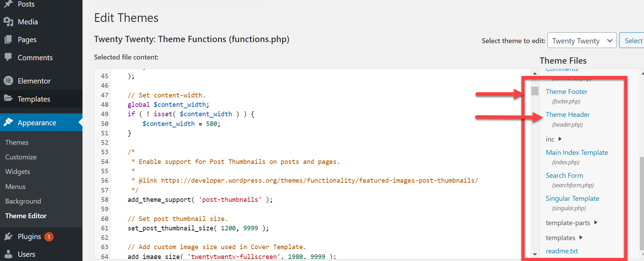Click the Elementor logo icon

[x=8, y=81]
